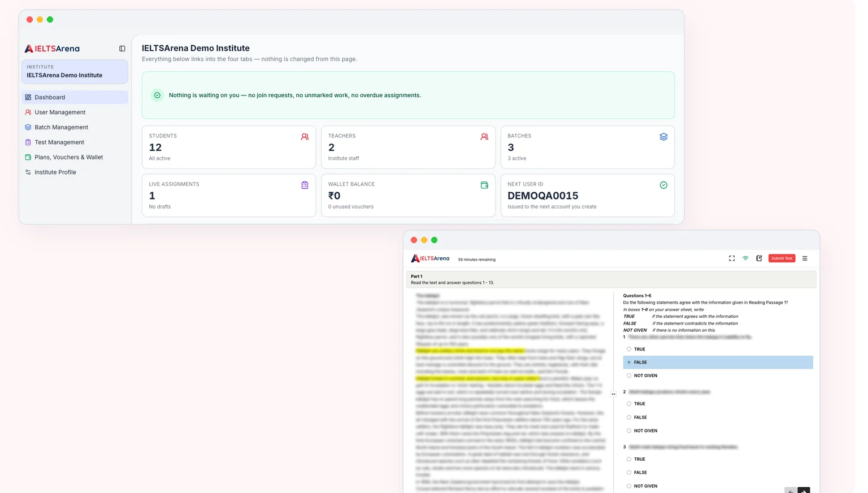
Task: Open the hamburger menu in the test window
Action: click(x=805, y=258)
